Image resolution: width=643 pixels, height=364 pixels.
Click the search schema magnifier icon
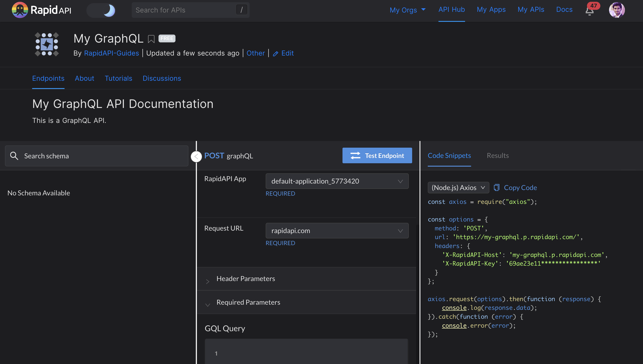click(x=14, y=156)
